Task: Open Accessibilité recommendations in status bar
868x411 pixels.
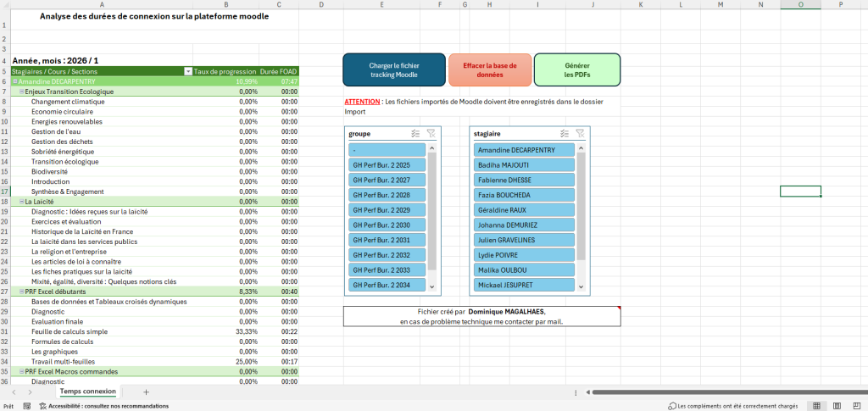Action: click(103, 406)
